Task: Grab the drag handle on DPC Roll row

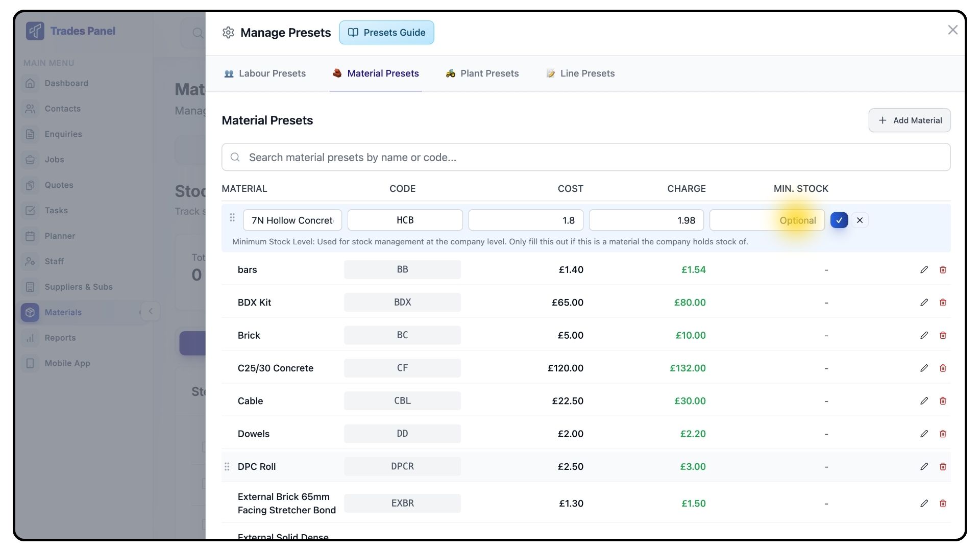Action: coord(227,467)
